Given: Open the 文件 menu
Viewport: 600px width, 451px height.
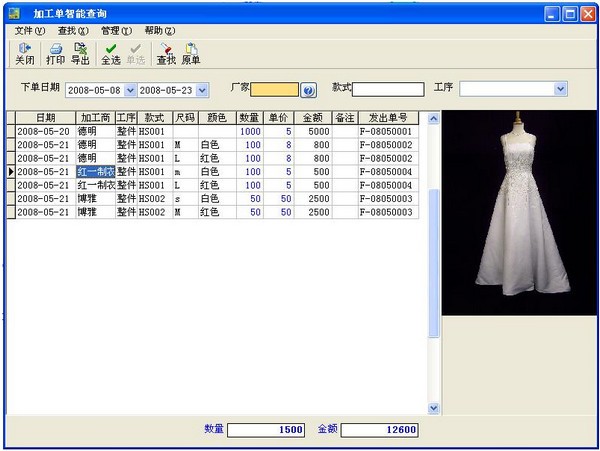Looking at the screenshot, I should tap(30, 31).
